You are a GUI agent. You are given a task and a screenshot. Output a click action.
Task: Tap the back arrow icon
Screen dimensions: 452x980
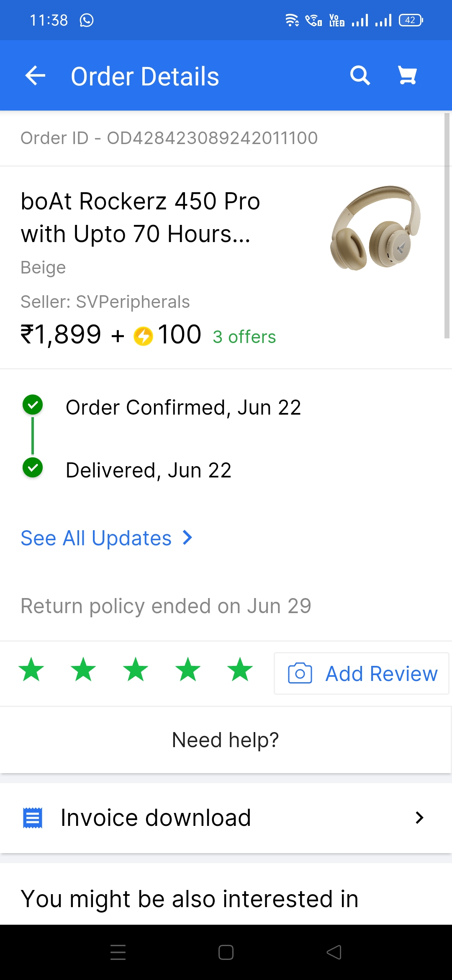pyautogui.click(x=35, y=76)
